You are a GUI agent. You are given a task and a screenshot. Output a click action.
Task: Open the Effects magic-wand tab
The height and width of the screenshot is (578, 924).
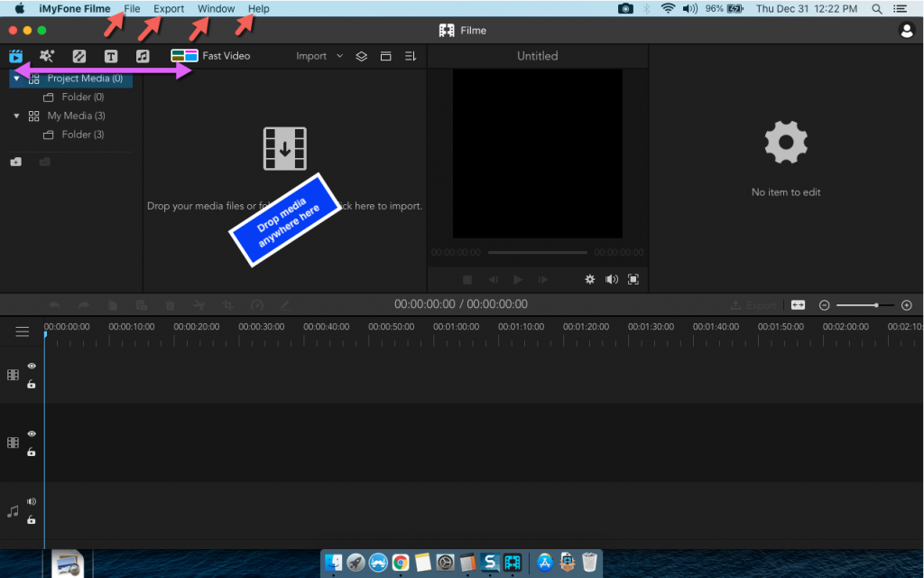[x=47, y=56]
